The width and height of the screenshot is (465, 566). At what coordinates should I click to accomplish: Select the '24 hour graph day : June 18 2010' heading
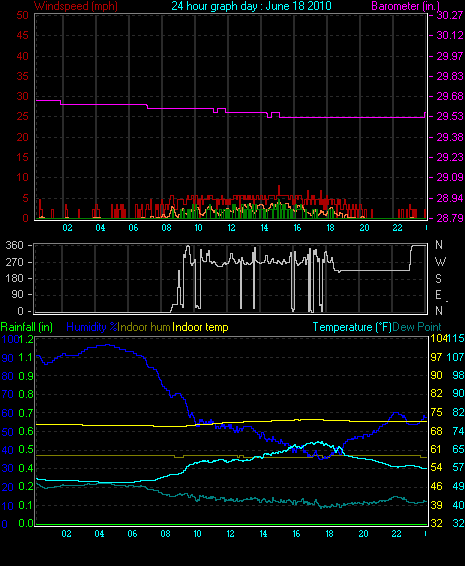pos(251,6)
